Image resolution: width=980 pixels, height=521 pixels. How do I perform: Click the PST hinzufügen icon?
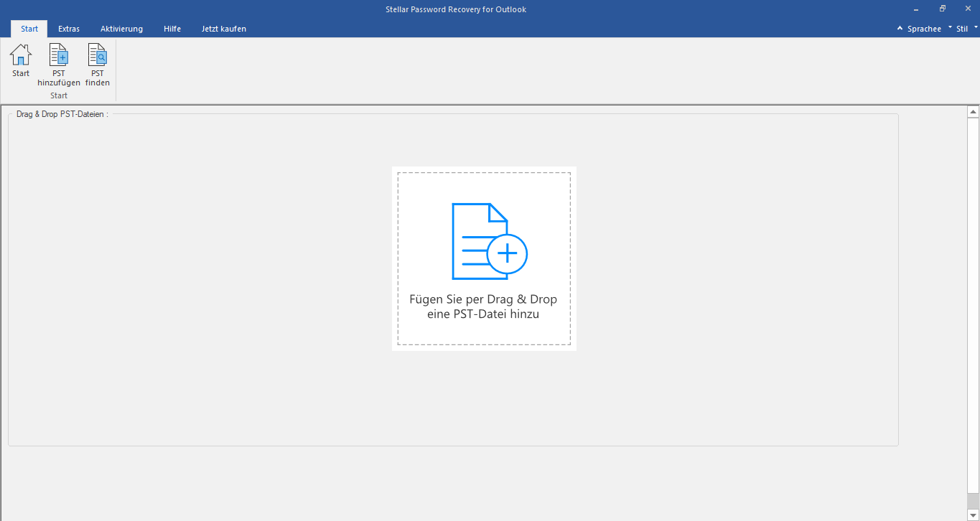pos(58,54)
